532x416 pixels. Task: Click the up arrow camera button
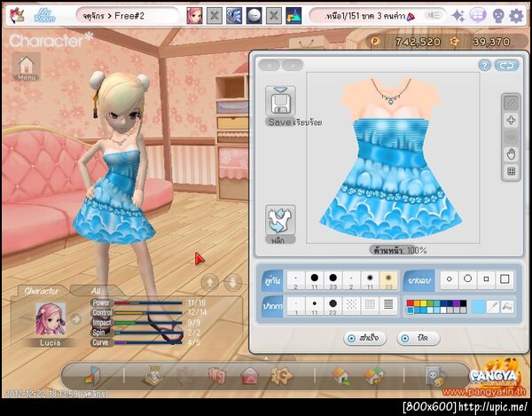[210, 282]
